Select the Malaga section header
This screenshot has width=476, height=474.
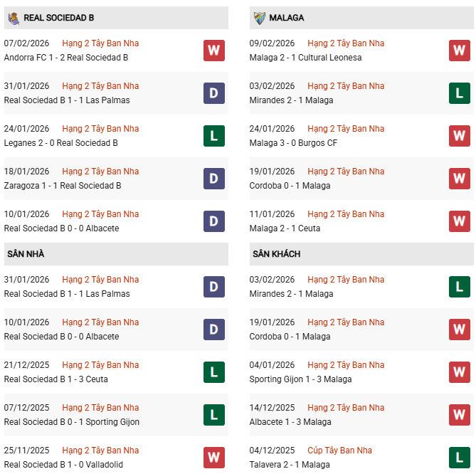pos(287,18)
